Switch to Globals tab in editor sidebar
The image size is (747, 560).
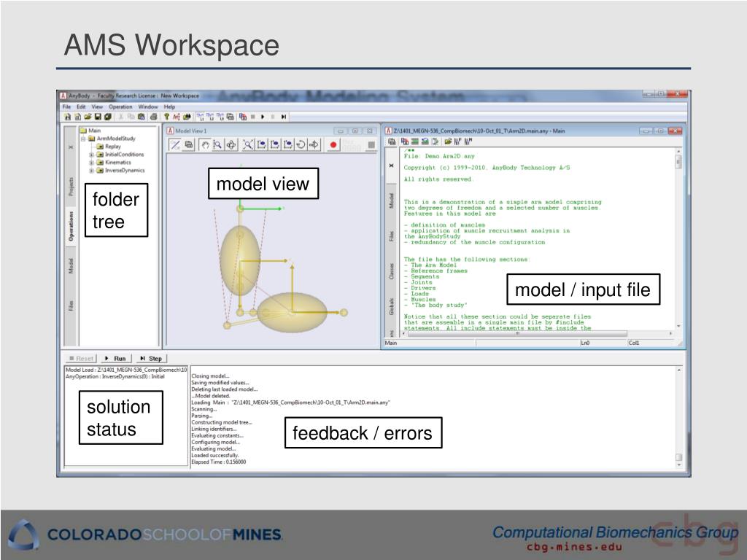tap(391, 307)
